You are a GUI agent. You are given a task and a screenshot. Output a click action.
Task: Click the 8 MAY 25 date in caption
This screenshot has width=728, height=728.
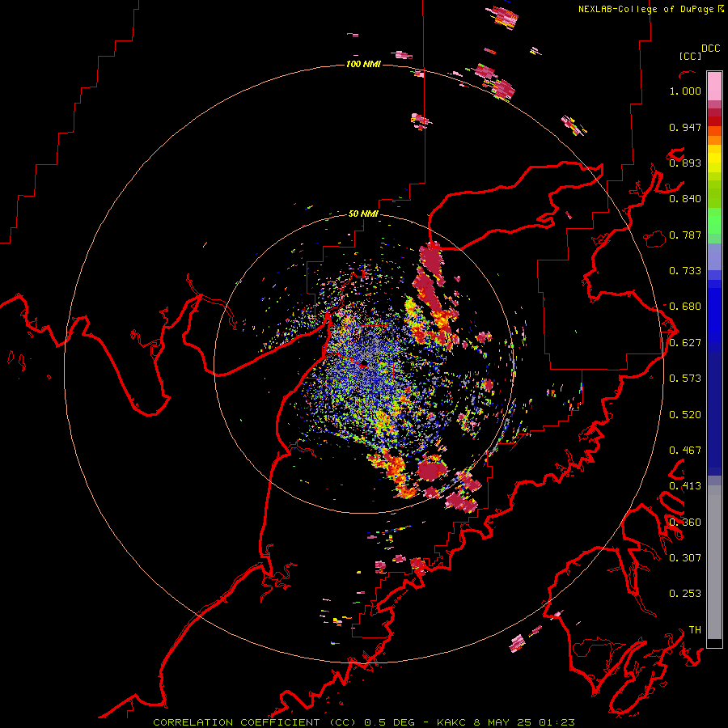502,722
